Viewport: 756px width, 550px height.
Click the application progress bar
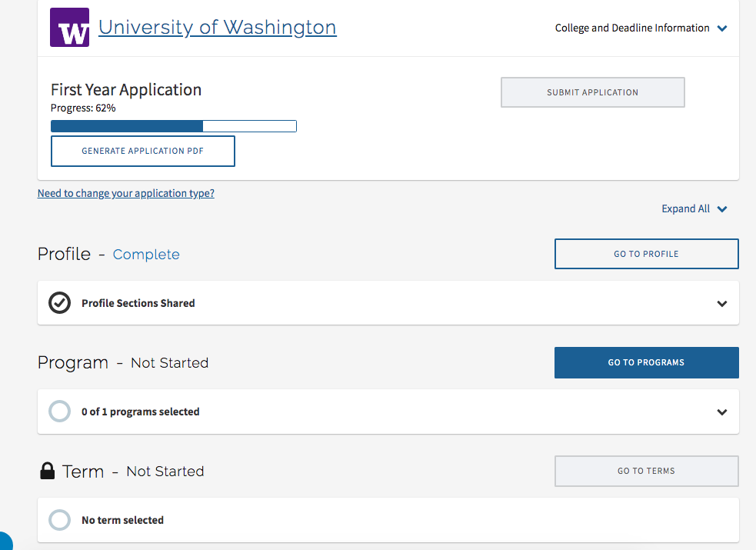[x=173, y=126]
